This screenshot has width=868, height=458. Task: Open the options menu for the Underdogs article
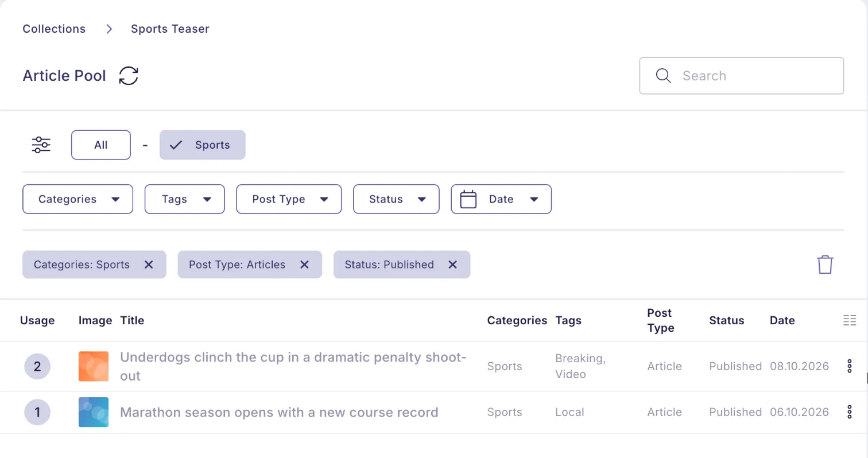[850, 366]
